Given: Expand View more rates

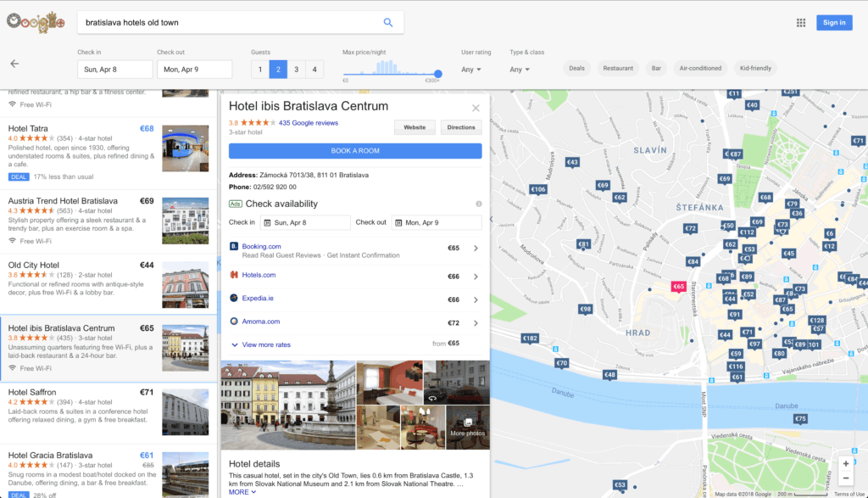Looking at the screenshot, I should (x=261, y=344).
